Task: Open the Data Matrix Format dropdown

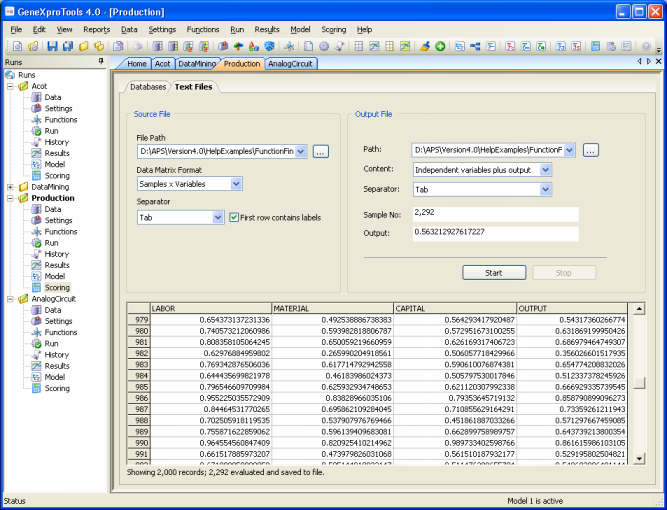Action: click(x=236, y=184)
